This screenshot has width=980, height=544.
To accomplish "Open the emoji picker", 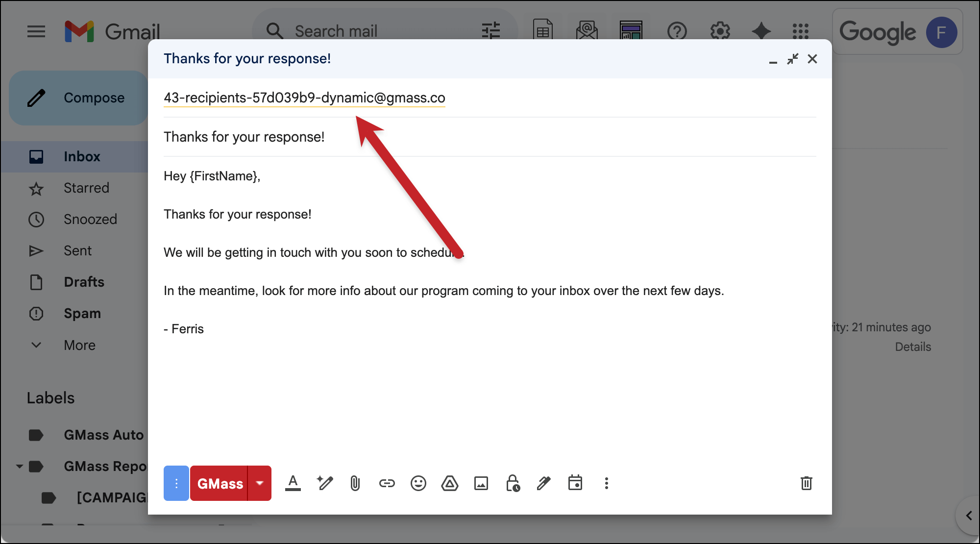I will pos(418,484).
